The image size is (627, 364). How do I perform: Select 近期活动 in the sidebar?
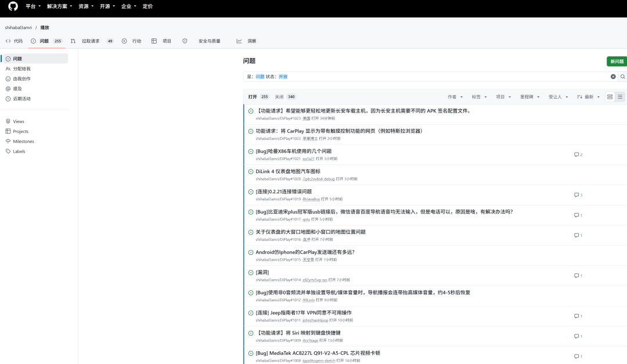pos(35,99)
